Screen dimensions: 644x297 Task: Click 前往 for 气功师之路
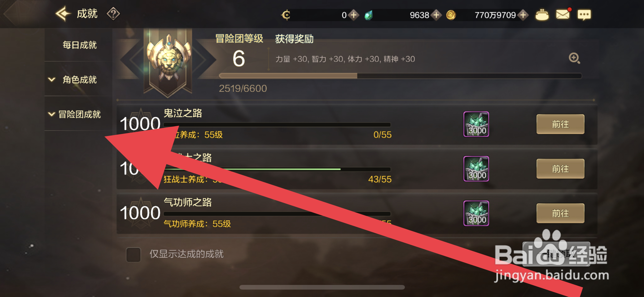click(560, 213)
